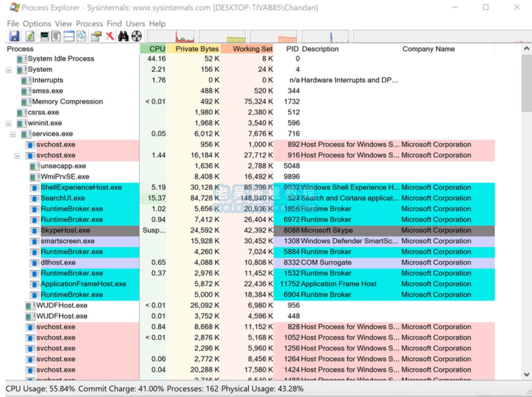Image resolution: width=532 pixels, height=397 pixels.
Task: Click the binoculars Find Handle icon
Action: pyautogui.click(x=123, y=36)
